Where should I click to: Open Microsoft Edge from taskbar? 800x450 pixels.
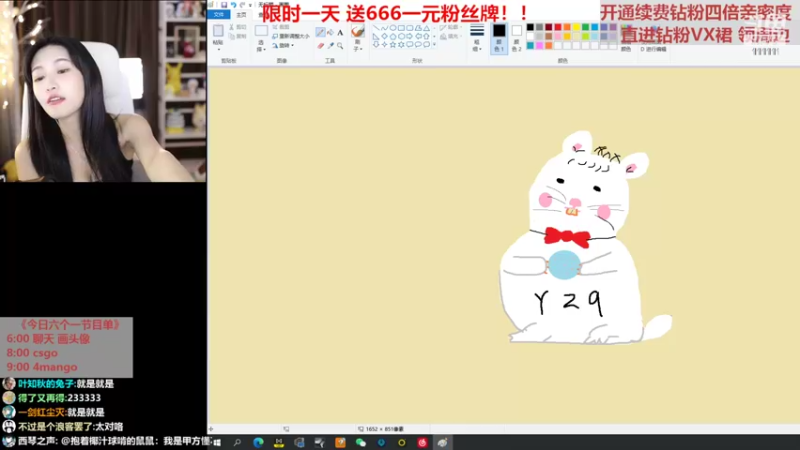click(x=258, y=442)
